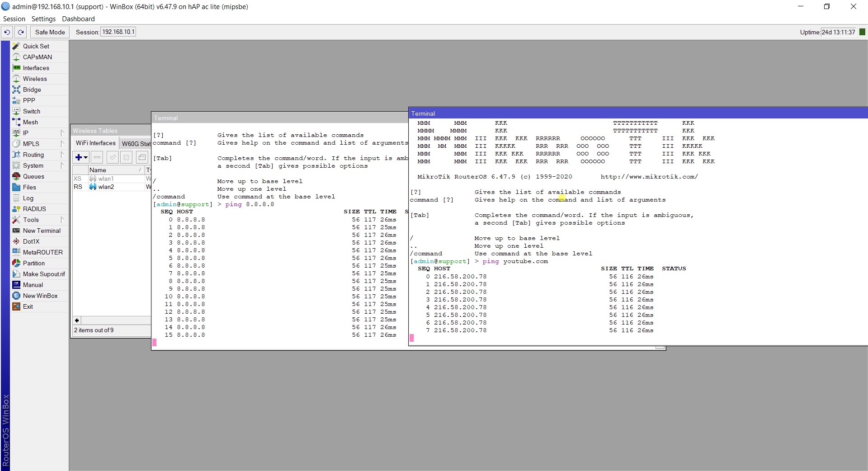Focus the ping youtube.com Terminal title bar
This screenshot has width=868, height=471.
click(638, 113)
